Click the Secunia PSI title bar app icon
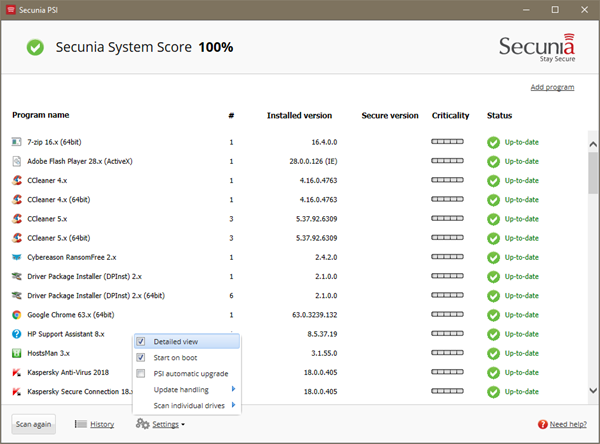Viewport: 600px width, 444px height. (11, 10)
